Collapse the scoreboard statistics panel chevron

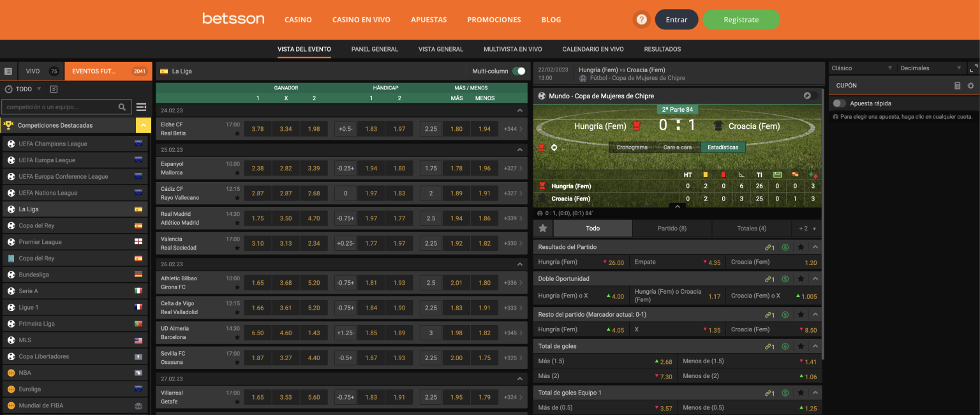[677, 206]
